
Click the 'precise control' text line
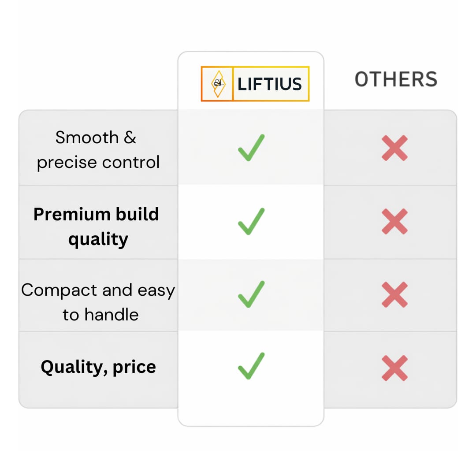coord(98,162)
